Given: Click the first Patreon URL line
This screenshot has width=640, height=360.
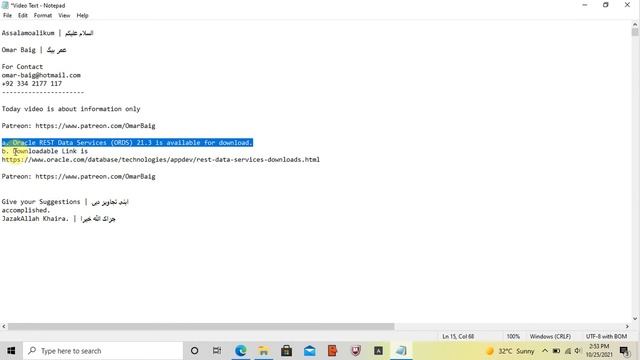Looking at the screenshot, I should (x=78, y=126).
